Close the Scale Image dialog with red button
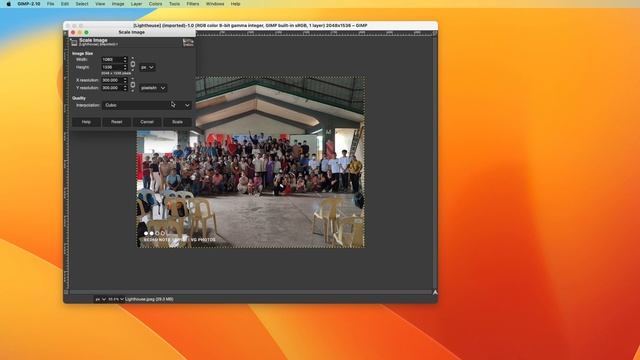 [73, 32]
